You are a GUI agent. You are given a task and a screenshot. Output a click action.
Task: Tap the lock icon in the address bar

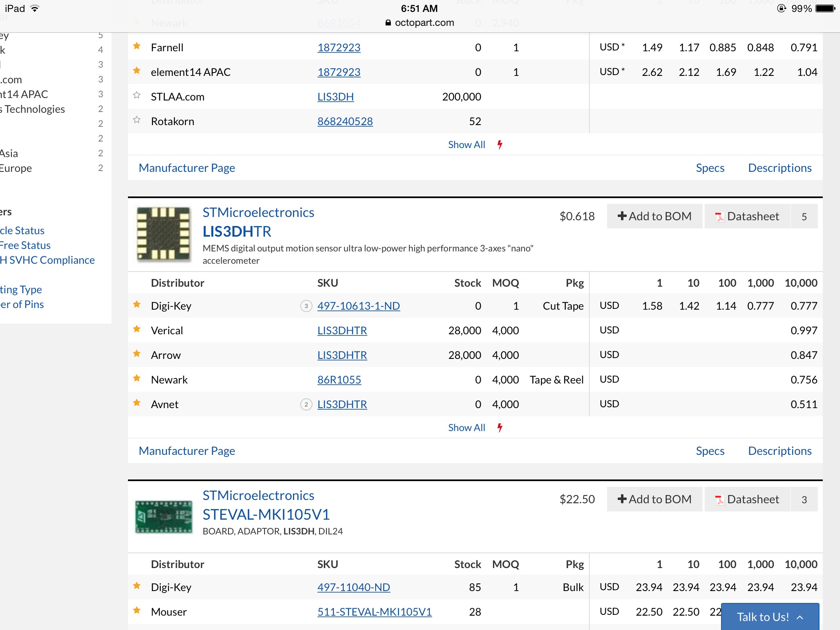tap(388, 23)
